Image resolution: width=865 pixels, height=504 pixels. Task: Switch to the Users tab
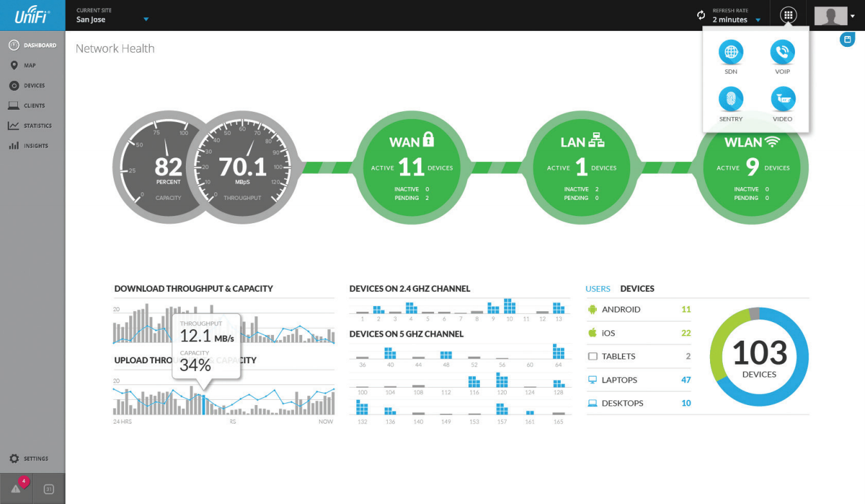click(597, 289)
